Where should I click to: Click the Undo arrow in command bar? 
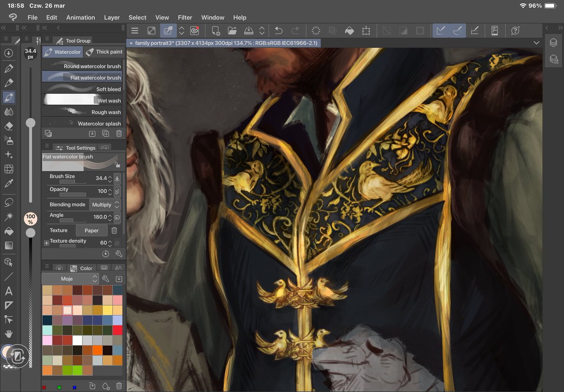click(x=279, y=31)
